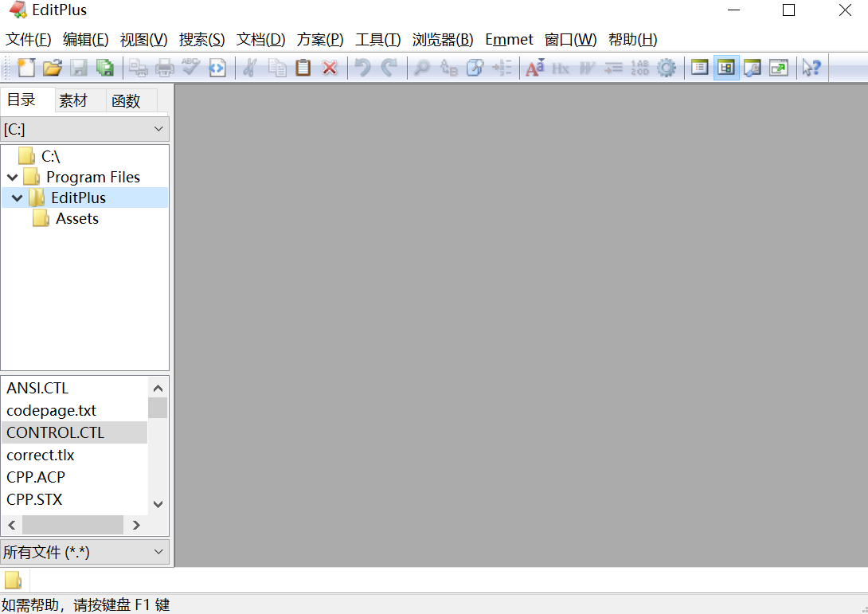Click the red X Delete icon
The image size is (868, 614).
[330, 68]
